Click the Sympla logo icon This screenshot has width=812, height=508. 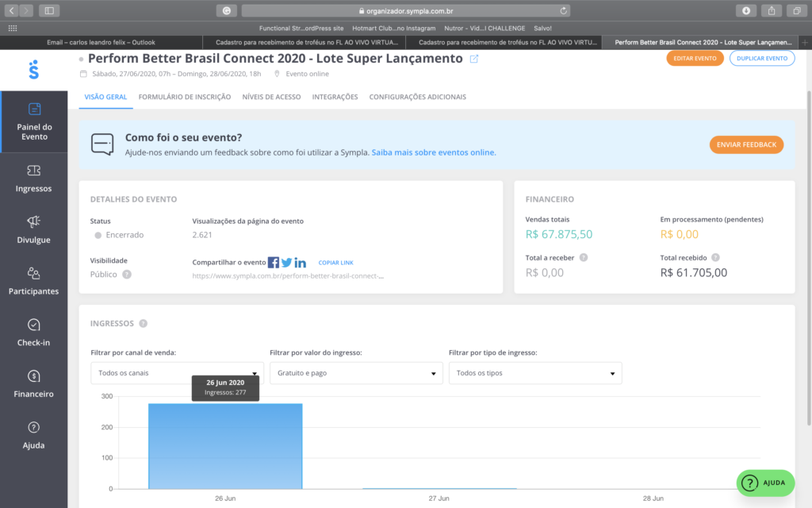tap(33, 70)
